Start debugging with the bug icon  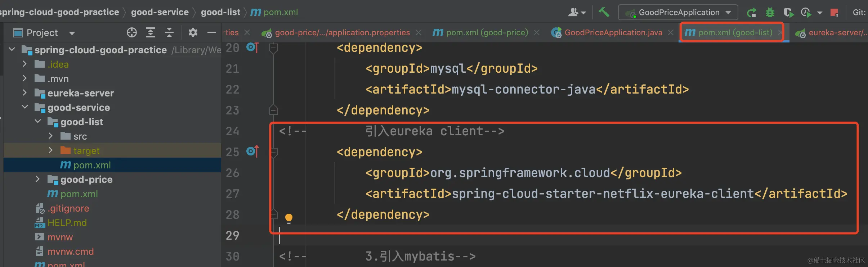pos(770,13)
